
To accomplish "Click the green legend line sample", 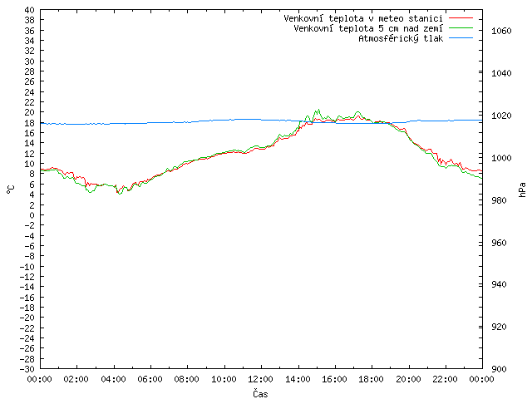I will [x=461, y=28].
